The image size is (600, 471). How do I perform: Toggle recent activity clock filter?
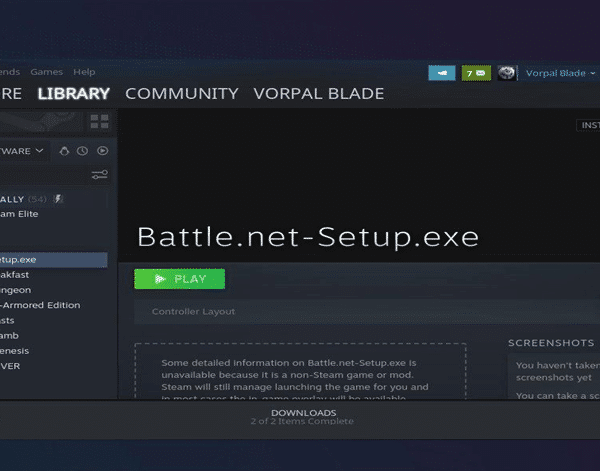tap(82, 151)
